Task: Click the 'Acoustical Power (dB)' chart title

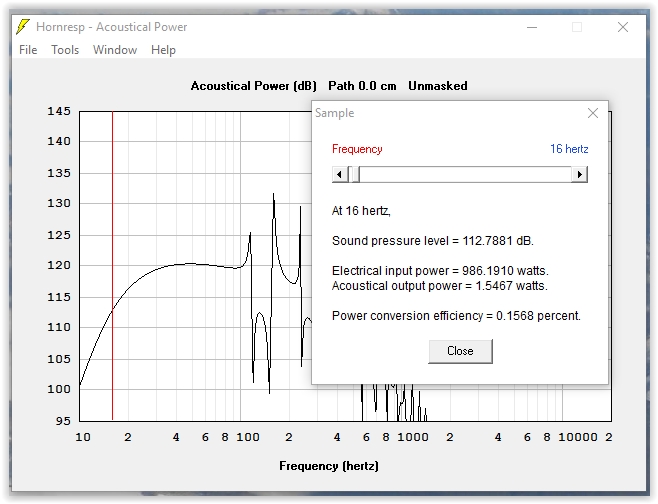Action: tap(253, 86)
